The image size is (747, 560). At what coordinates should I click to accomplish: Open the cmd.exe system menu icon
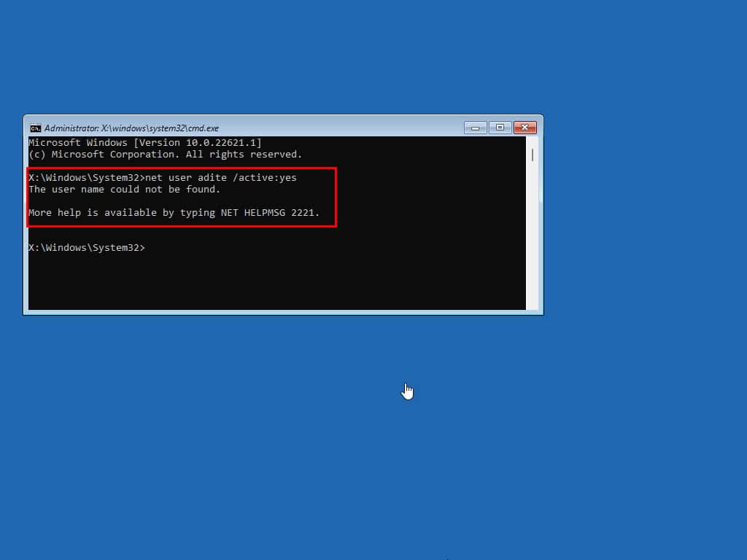[36, 128]
